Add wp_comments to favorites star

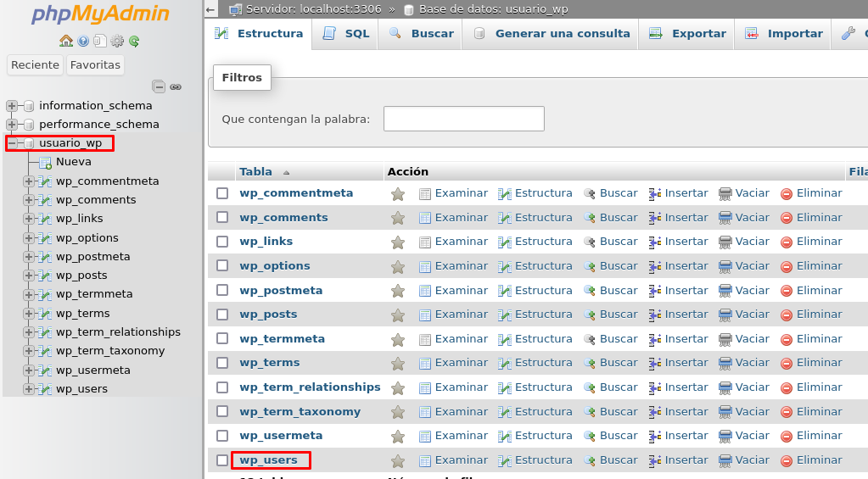coord(397,218)
